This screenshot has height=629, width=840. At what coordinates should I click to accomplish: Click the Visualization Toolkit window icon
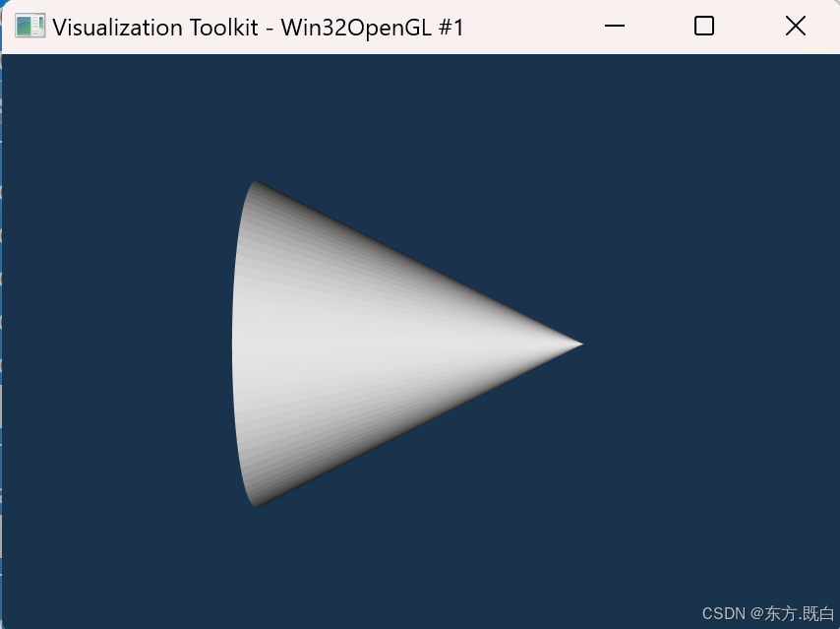[x=30, y=27]
